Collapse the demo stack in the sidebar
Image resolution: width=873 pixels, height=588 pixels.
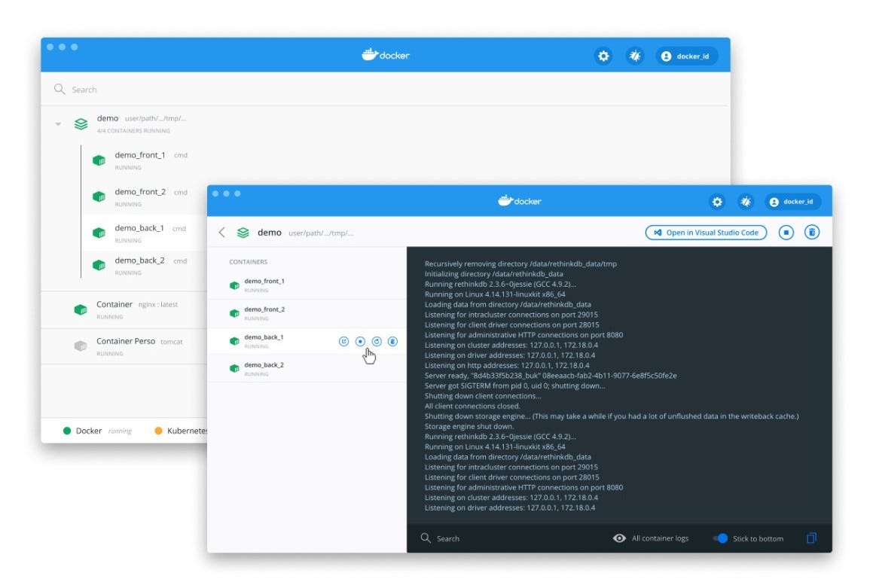(x=58, y=123)
